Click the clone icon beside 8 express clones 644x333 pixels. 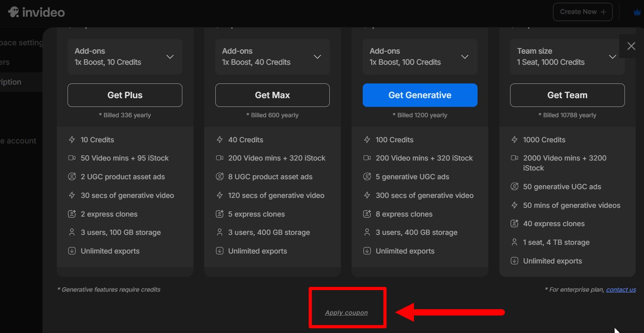click(367, 214)
